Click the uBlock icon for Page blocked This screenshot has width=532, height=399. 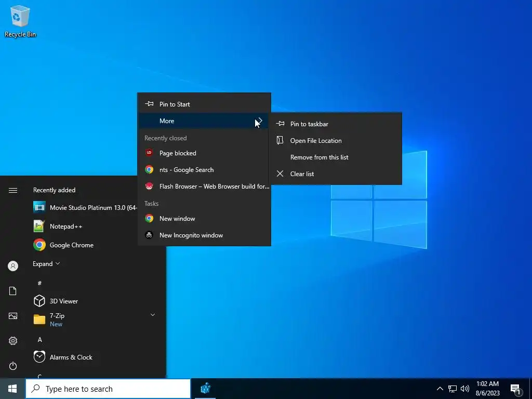149,153
